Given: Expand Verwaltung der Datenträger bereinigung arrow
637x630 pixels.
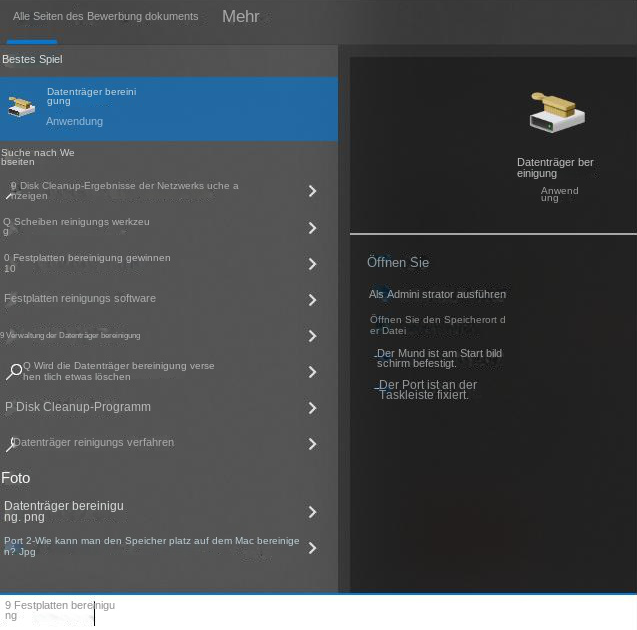Looking at the screenshot, I should pyautogui.click(x=312, y=336).
